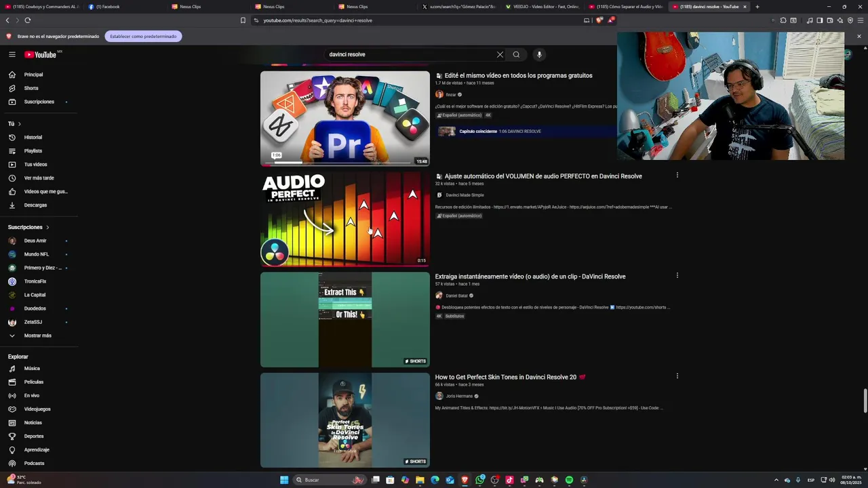Open Podcasts in Explorar

(x=34, y=463)
